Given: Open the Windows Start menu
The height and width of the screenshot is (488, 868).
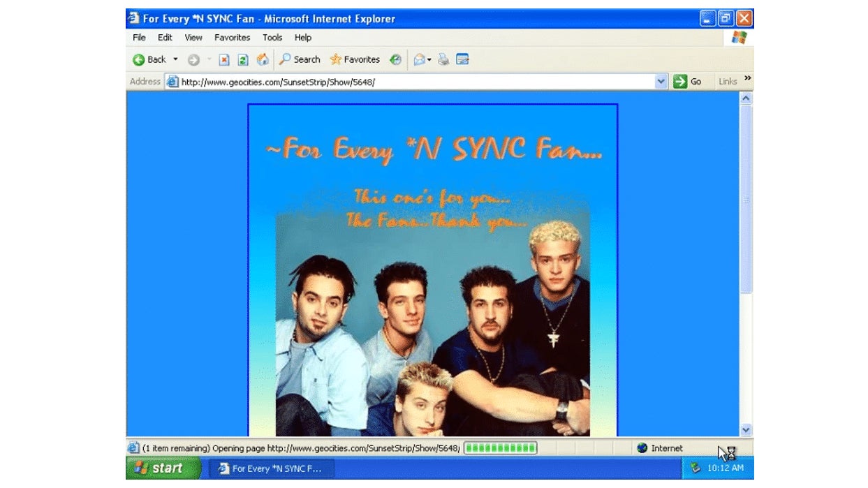Looking at the screenshot, I should pyautogui.click(x=161, y=468).
